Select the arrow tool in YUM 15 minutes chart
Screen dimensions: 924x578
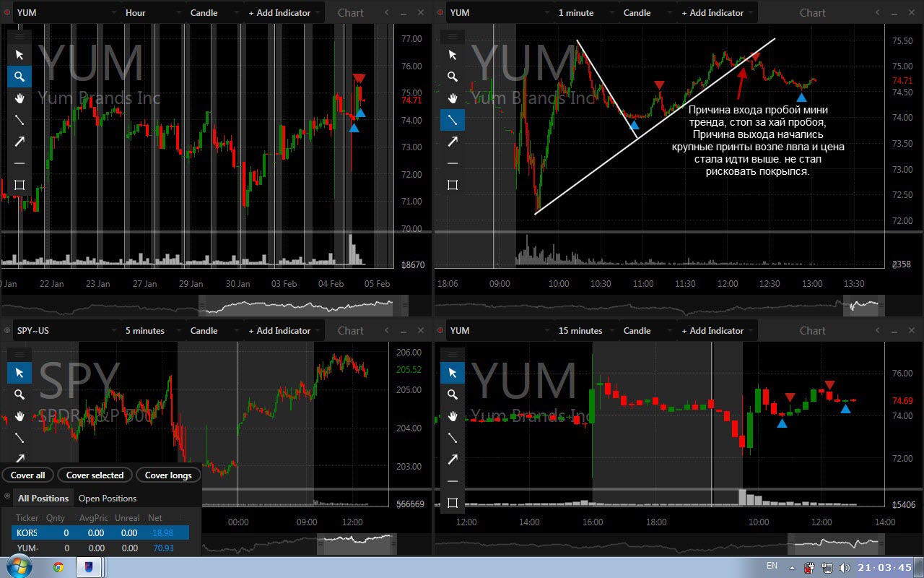pos(453,460)
